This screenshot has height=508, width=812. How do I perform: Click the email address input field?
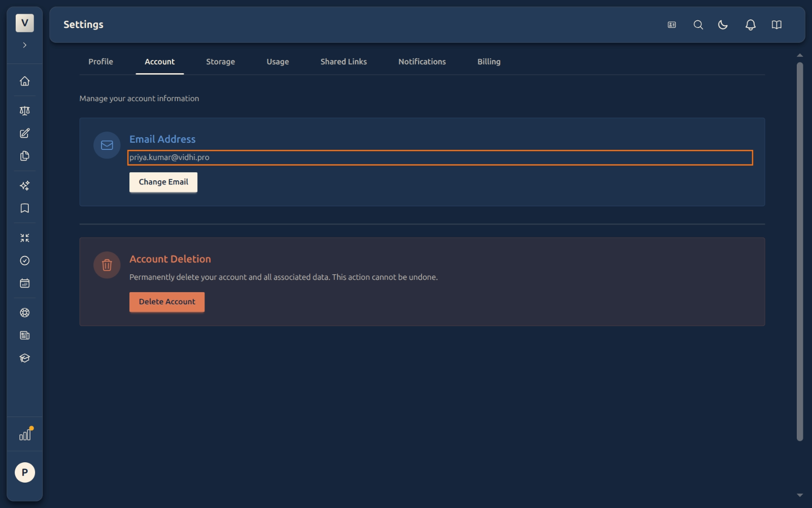point(440,157)
